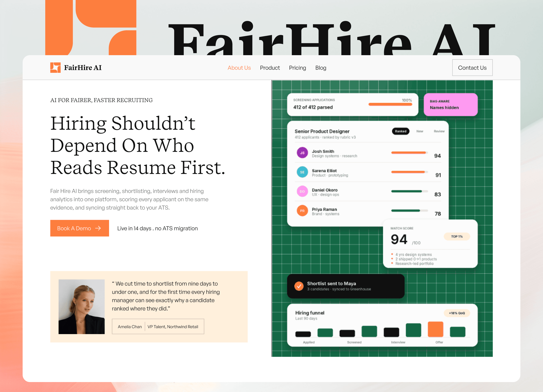Click "412 applicants · ranked by rubric v3"
543x392 pixels.
[325, 137]
